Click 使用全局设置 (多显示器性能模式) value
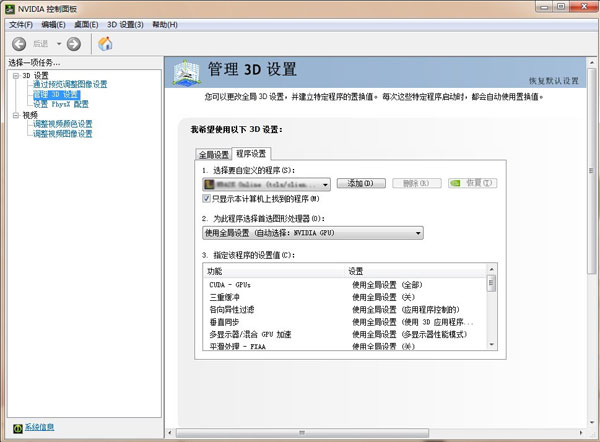 [x=409, y=334]
